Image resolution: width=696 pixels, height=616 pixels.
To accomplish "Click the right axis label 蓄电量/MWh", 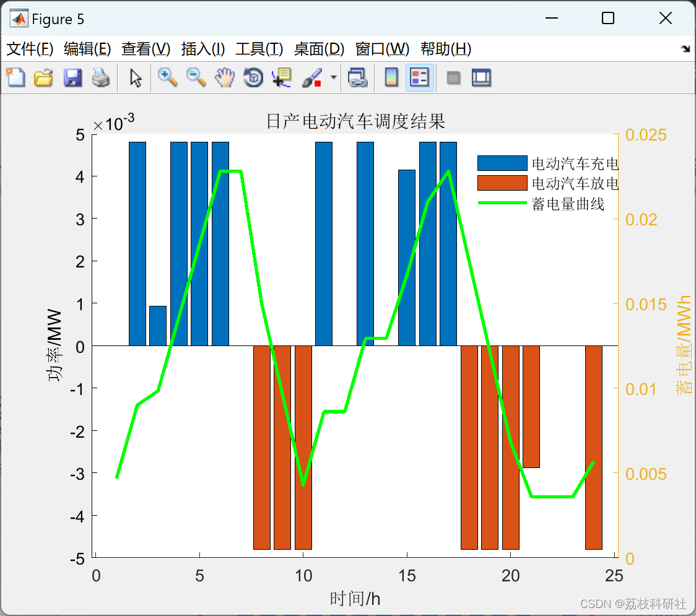I will pyautogui.click(x=684, y=345).
